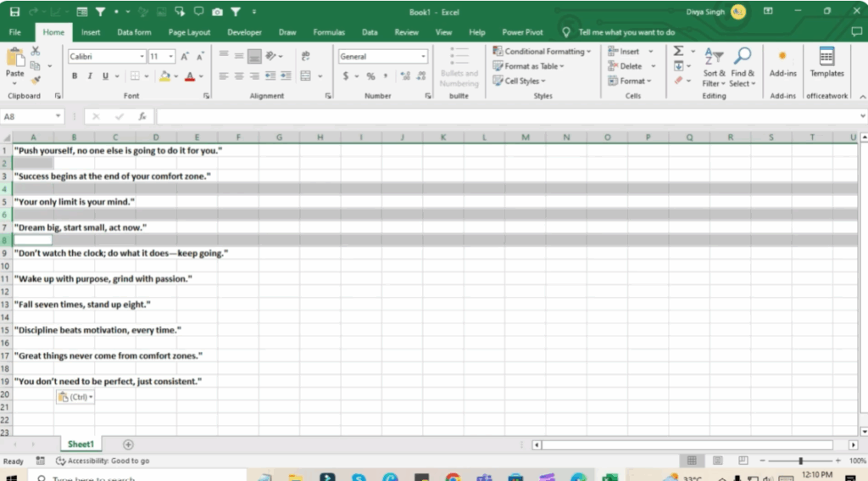Click the formula bar input area
Image resolution: width=868 pixels, height=481 pixels.
coord(507,116)
